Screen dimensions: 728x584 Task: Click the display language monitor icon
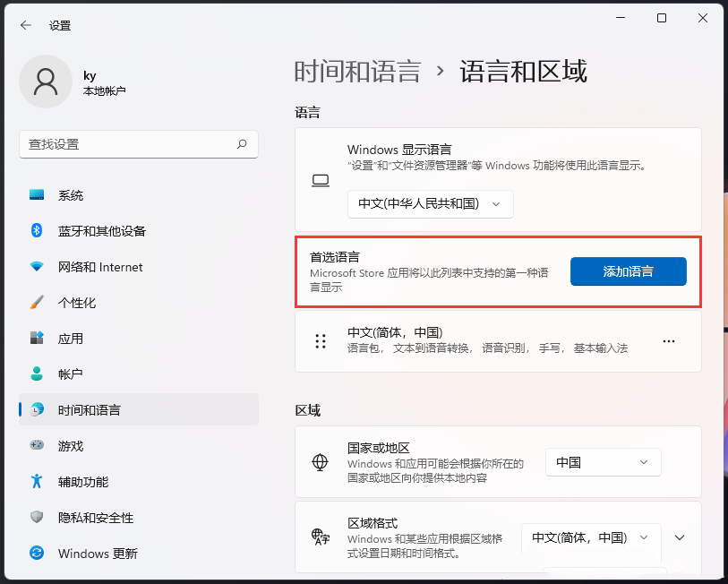[x=321, y=180]
